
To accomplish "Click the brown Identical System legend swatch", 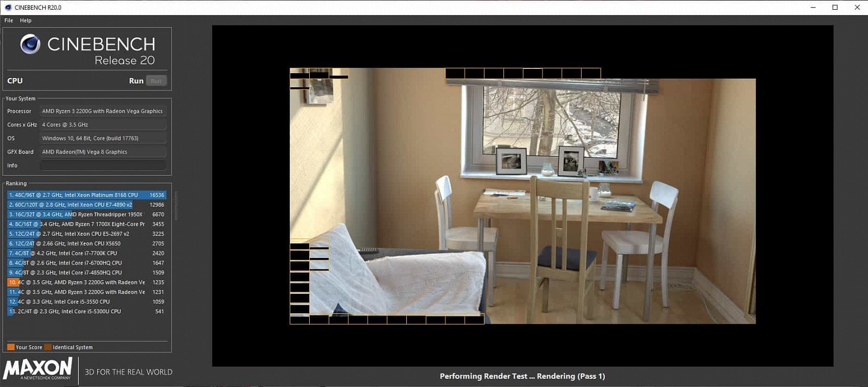I will point(48,347).
